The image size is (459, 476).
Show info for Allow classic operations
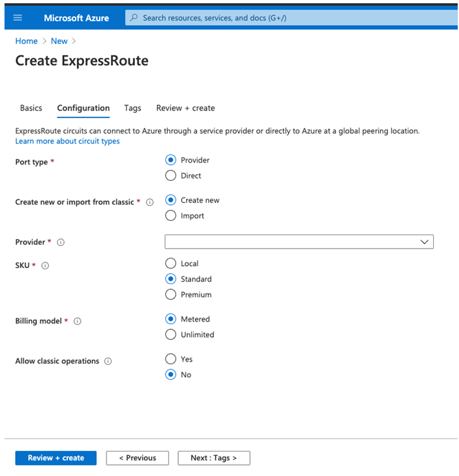tap(108, 361)
